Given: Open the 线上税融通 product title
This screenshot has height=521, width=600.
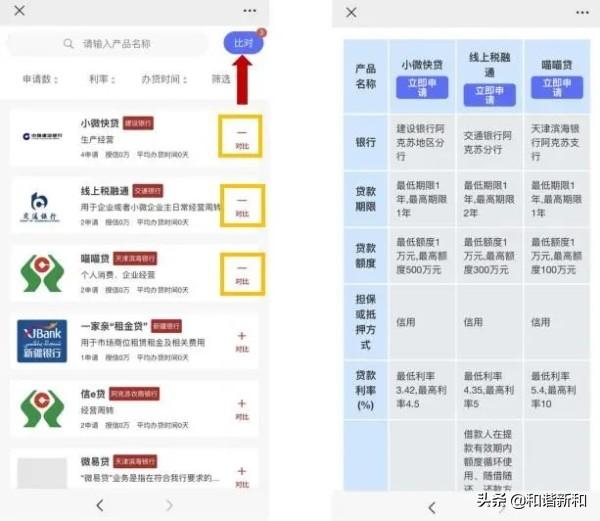Looking at the screenshot, I should [x=104, y=190].
